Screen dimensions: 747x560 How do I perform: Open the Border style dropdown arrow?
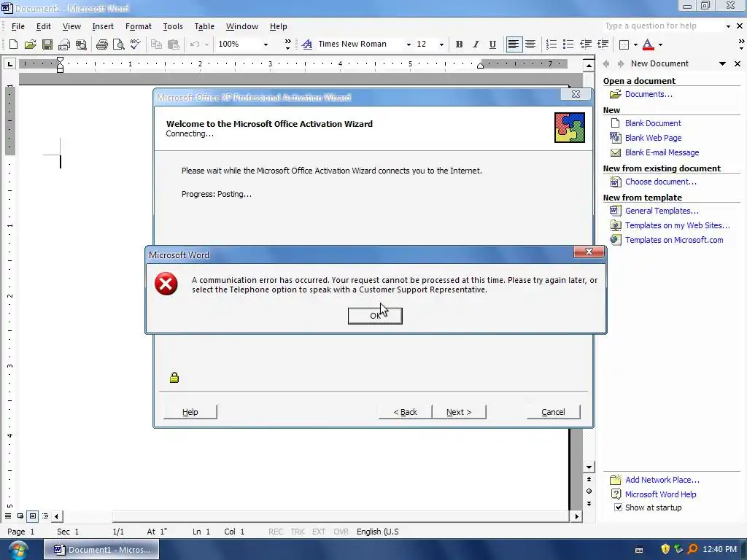pyautogui.click(x=635, y=44)
